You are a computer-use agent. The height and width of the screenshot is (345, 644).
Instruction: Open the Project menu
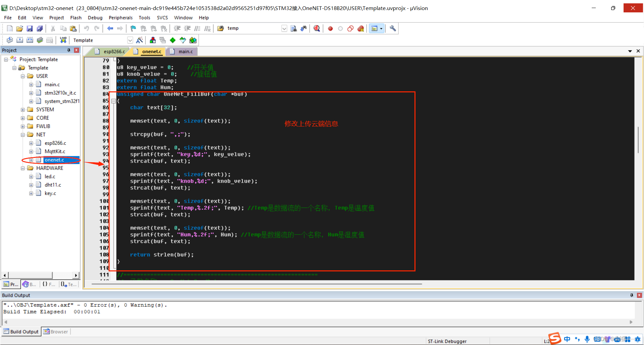point(56,18)
